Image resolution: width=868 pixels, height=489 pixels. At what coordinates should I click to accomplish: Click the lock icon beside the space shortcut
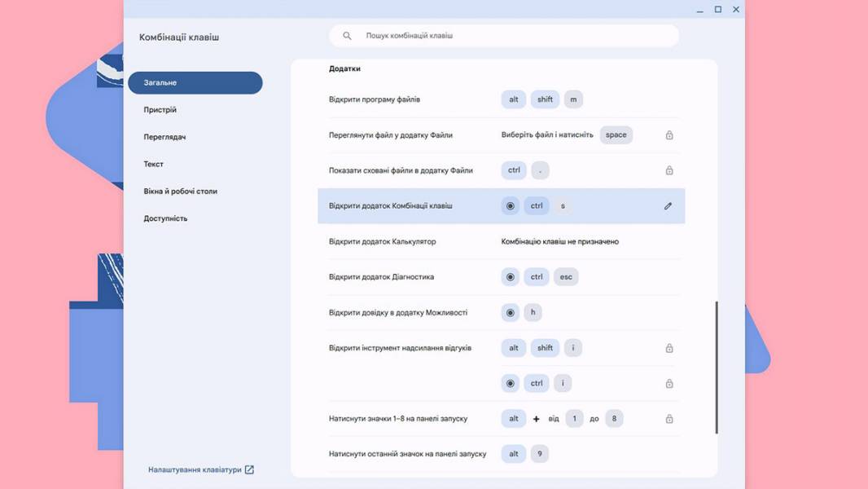[x=669, y=135]
